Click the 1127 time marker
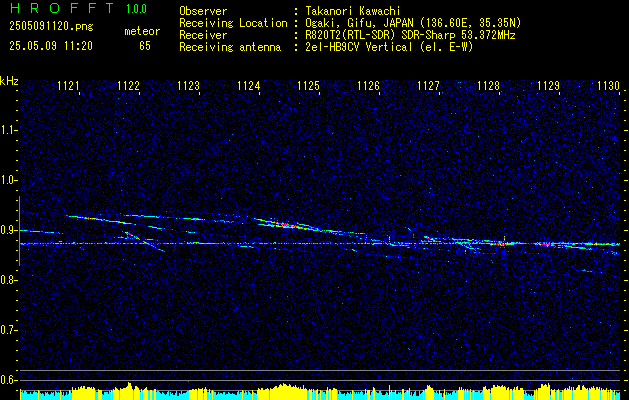Screen dimensions: 629x400 428,86
